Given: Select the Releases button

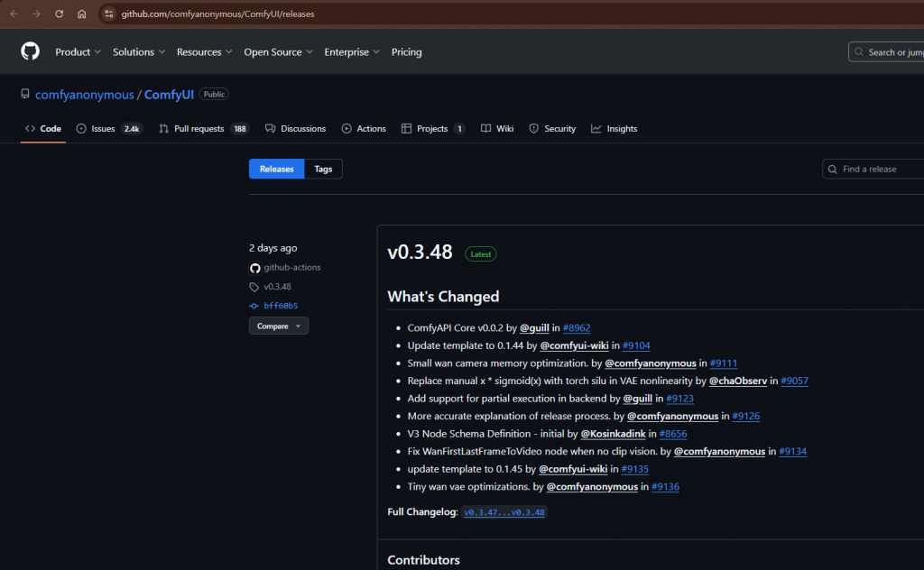Looking at the screenshot, I should coord(276,169).
